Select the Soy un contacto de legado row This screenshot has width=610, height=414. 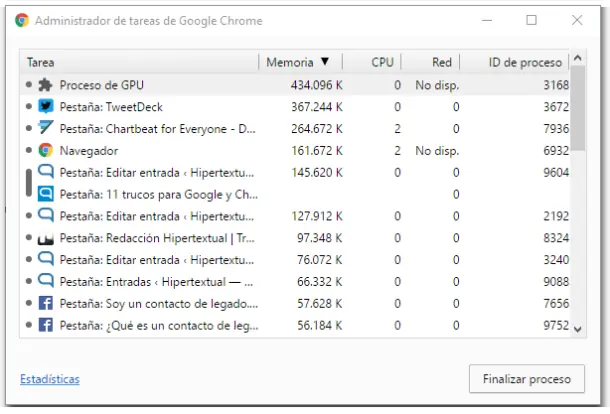point(295,303)
